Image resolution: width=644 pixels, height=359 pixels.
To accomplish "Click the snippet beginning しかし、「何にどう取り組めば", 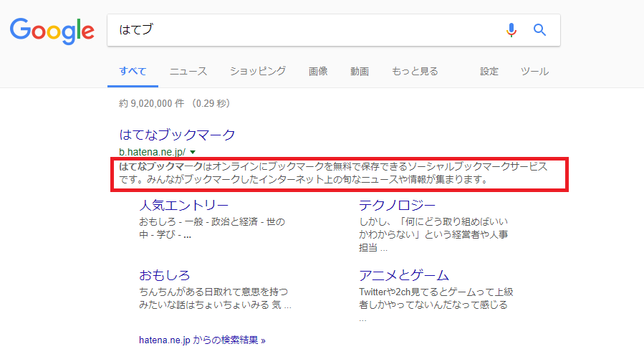I will (433, 234).
